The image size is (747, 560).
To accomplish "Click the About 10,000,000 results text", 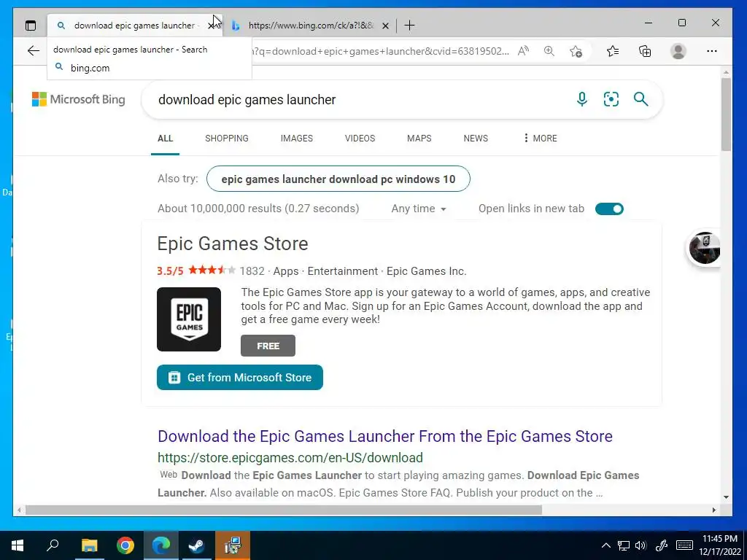I will [258, 209].
